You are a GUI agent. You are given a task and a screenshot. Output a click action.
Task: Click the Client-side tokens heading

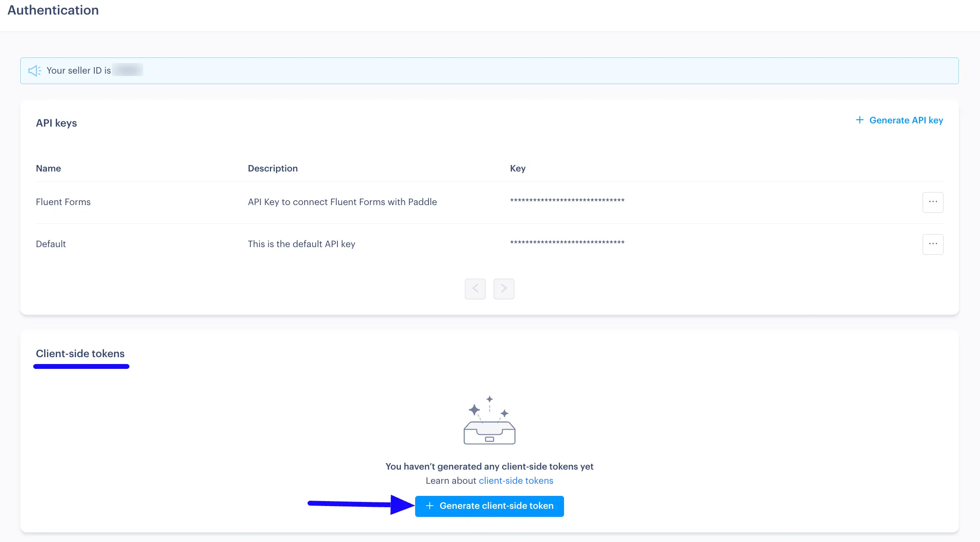click(80, 354)
